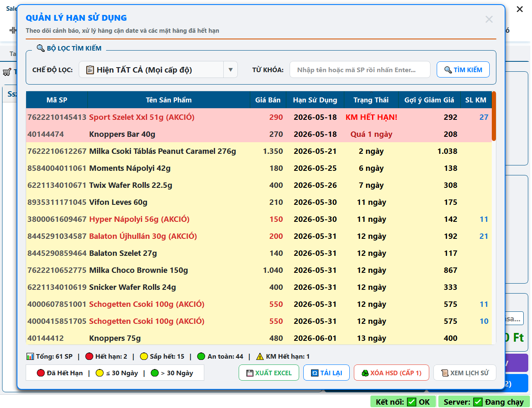This screenshot has height=408, width=532.
Task: Sort by the Giá Bán column header
Action: [x=268, y=100]
